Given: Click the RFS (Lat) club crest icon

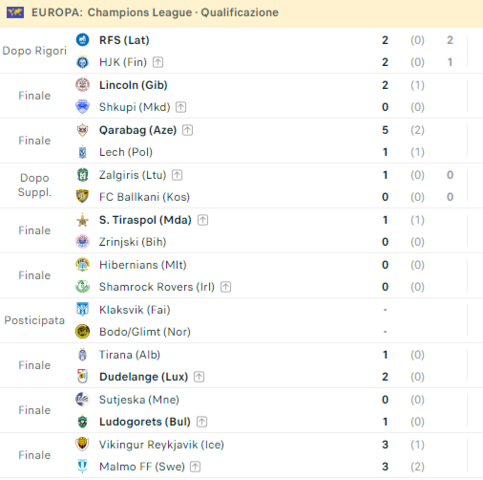Looking at the screenshot, I should (82, 40).
